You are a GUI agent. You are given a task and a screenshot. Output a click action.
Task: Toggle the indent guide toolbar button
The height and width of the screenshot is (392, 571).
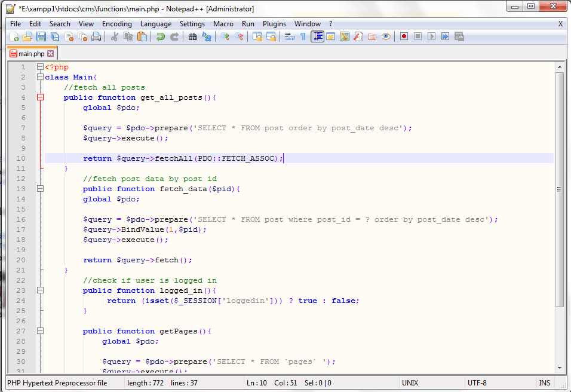(x=317, y=36)
